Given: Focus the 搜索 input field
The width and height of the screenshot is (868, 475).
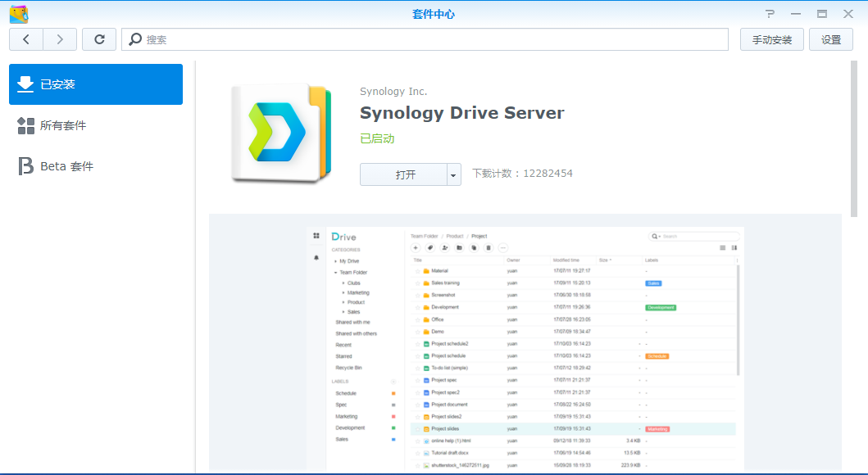Looking at the screenshot, I should point(434,39).
